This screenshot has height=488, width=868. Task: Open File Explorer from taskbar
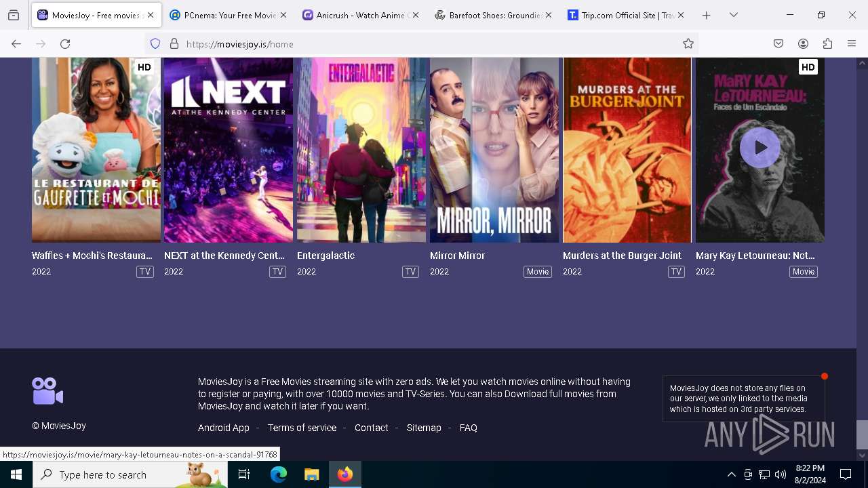(311, 474)
